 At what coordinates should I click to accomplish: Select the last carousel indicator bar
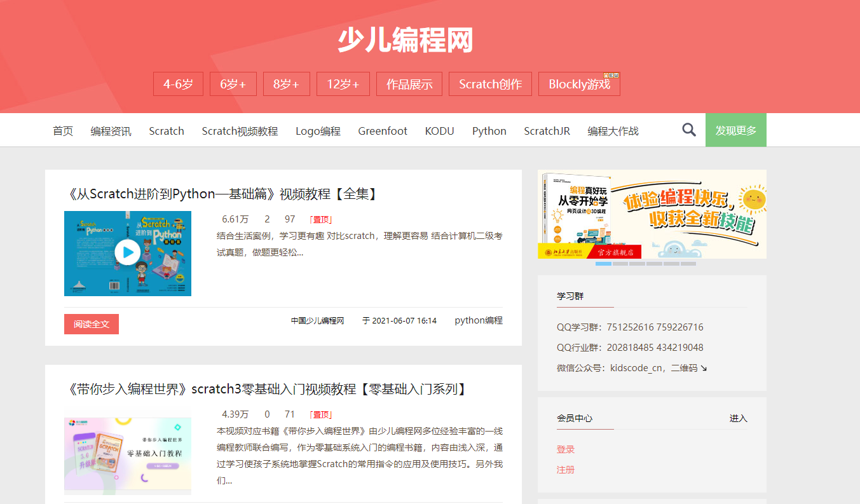(688, 263)
